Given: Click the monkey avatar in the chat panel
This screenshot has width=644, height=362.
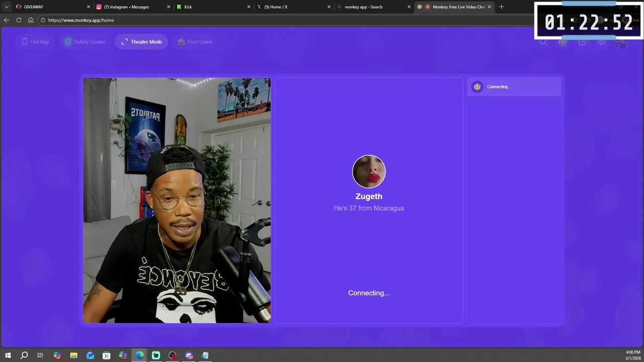Looking at the screenshot, I should pos(477,87).
